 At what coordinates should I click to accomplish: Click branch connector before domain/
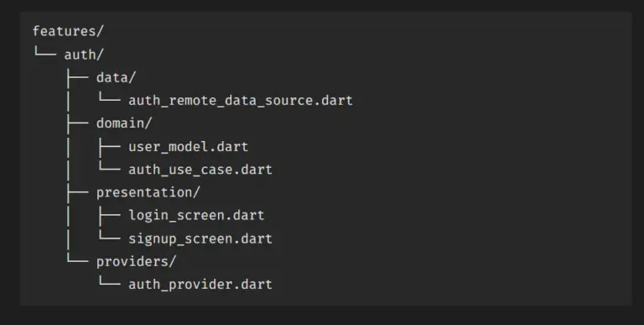(x=77, y=123)
